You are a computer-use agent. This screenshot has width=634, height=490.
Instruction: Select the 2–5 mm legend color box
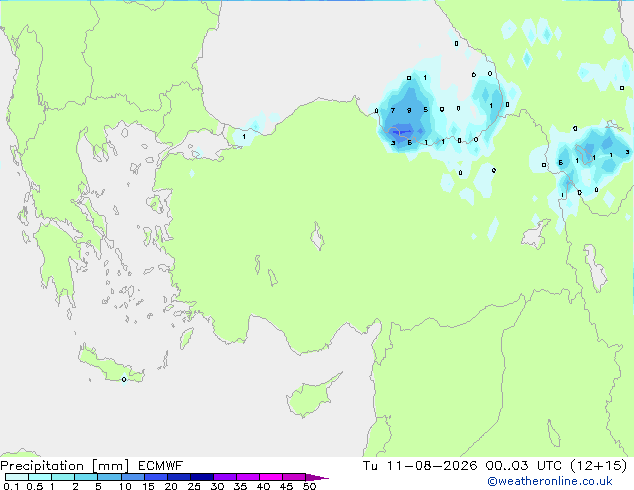click(x=86, y=477)
